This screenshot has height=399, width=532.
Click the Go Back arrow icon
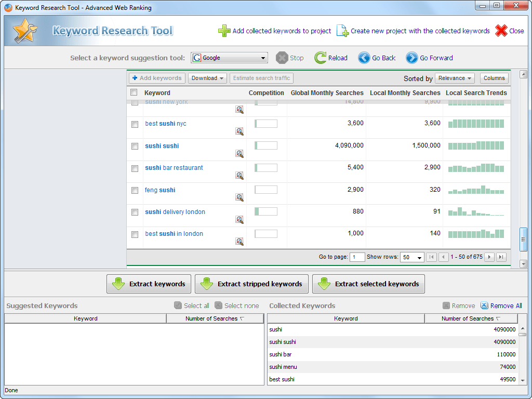[364, 58]
